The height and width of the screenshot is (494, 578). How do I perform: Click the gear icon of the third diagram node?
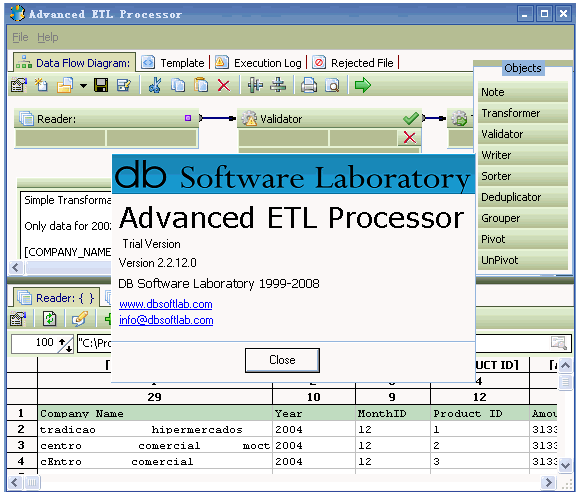459,118
